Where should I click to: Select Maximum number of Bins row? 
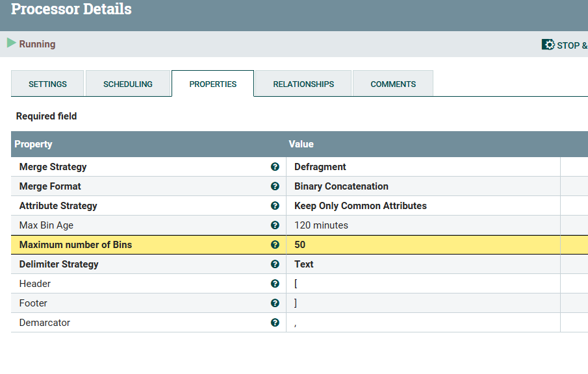click(300, 245)
